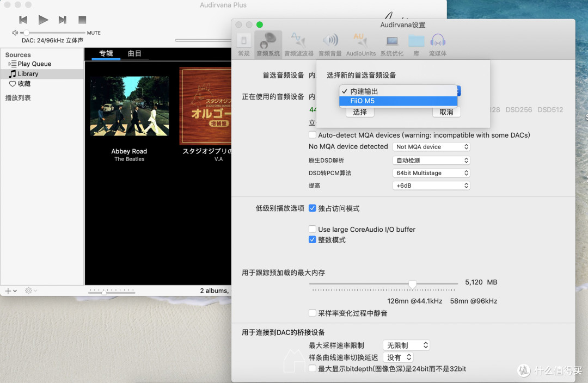Click the 58mn @96kHz text

[x=474, y=301]
